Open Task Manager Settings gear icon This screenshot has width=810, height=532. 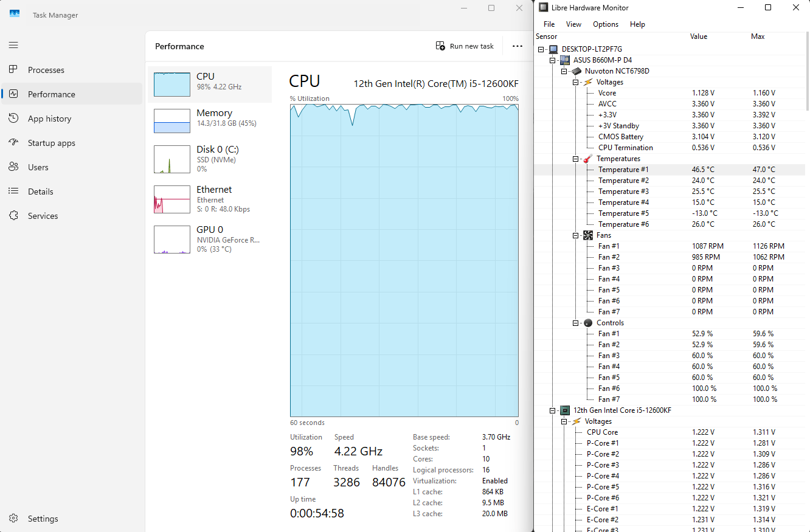(13, 519)
